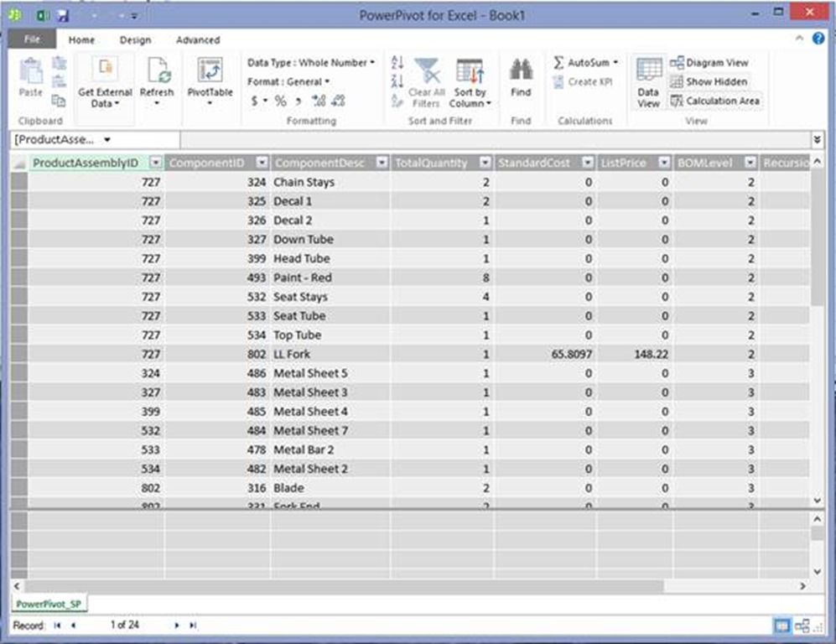
Task: Open ComponentID column filter dropdown
Action: [x=262, y=163]
